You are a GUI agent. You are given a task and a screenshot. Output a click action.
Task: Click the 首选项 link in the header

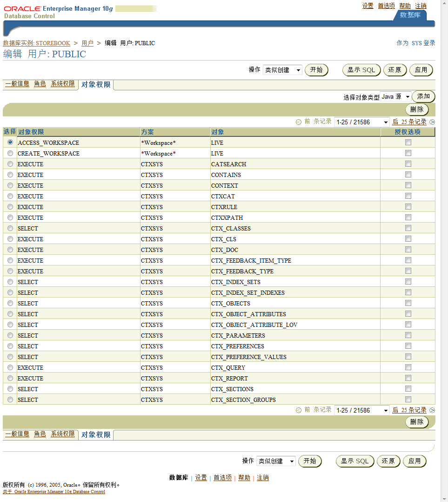(386, 6)
